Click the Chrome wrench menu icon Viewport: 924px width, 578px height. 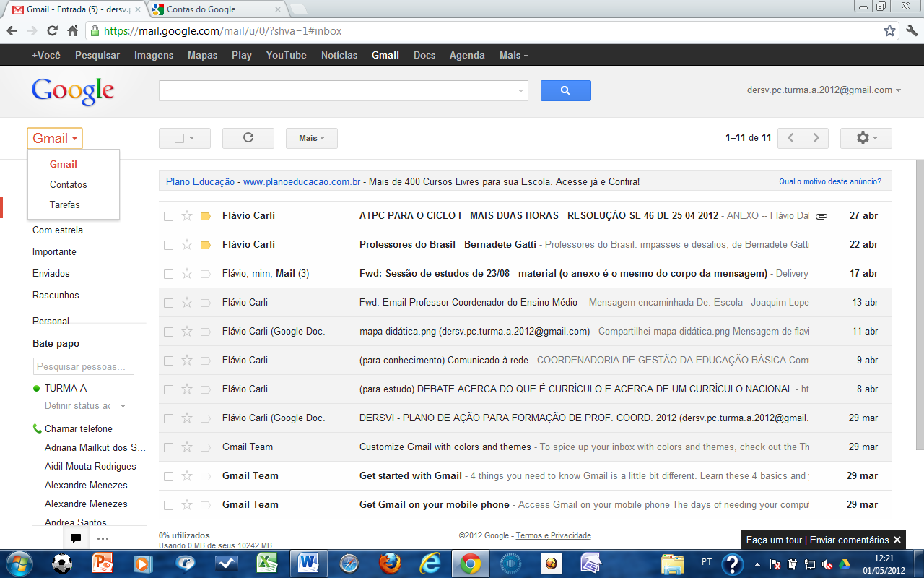coord(910,31)
